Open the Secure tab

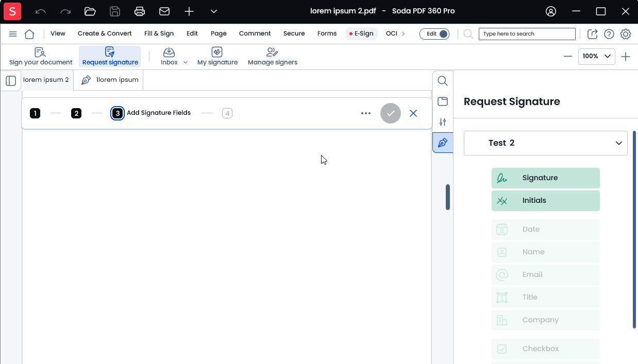[294, 33]
